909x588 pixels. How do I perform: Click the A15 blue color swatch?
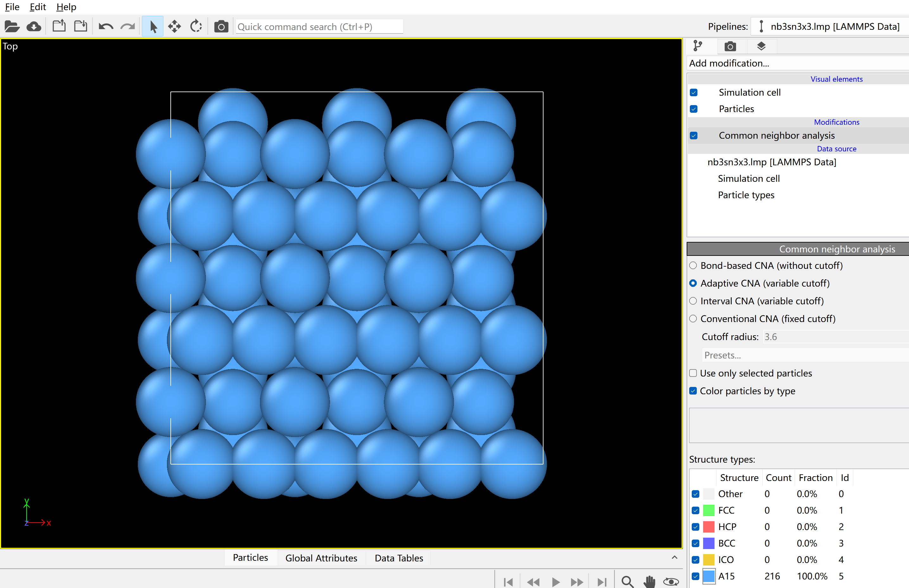point(709,576)
